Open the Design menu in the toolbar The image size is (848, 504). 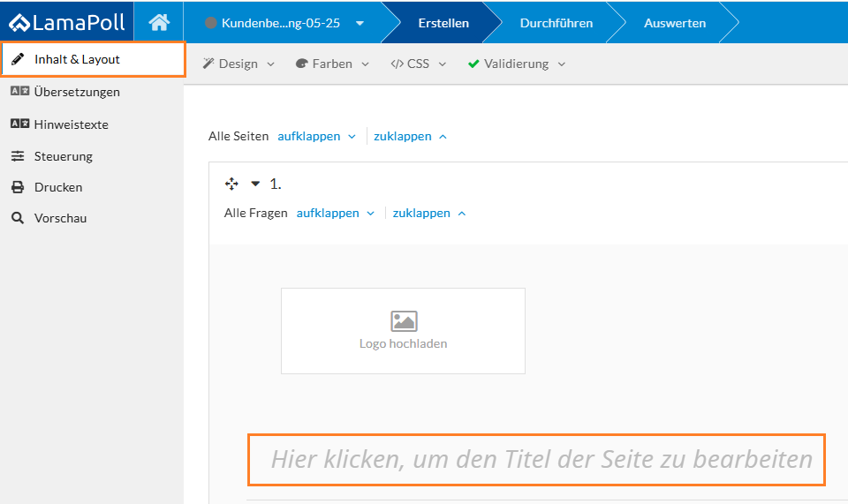238,64
